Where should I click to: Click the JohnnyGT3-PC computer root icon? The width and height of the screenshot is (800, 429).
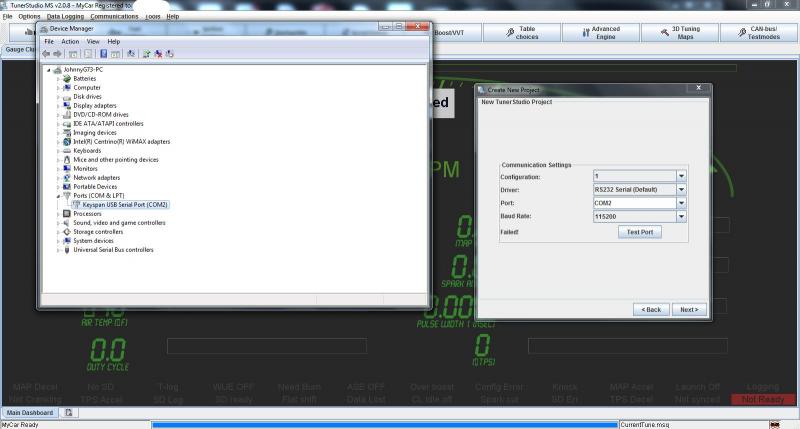pos(58,69)
